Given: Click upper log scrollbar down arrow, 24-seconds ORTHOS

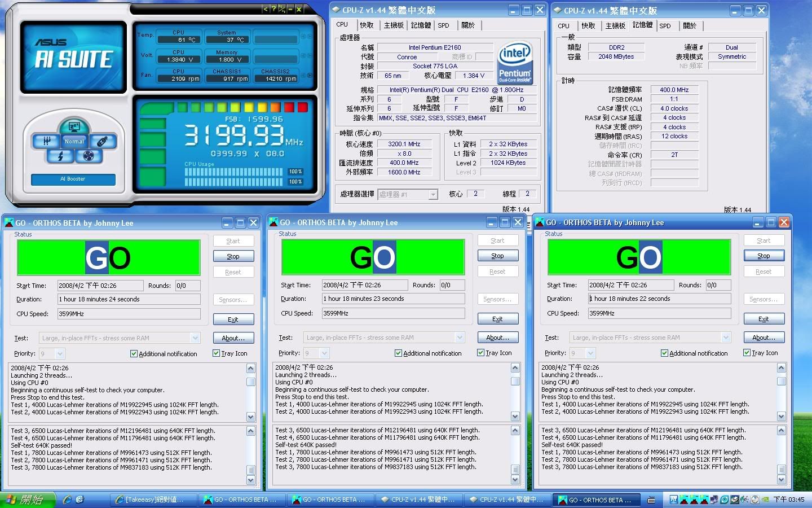Looking at the screenshot, I should tap(251, 417).
